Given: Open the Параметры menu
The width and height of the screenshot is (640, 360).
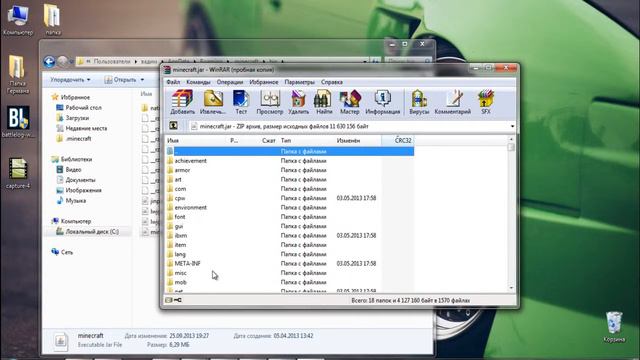Looking at the screenshot, I should tap(300, 82).
